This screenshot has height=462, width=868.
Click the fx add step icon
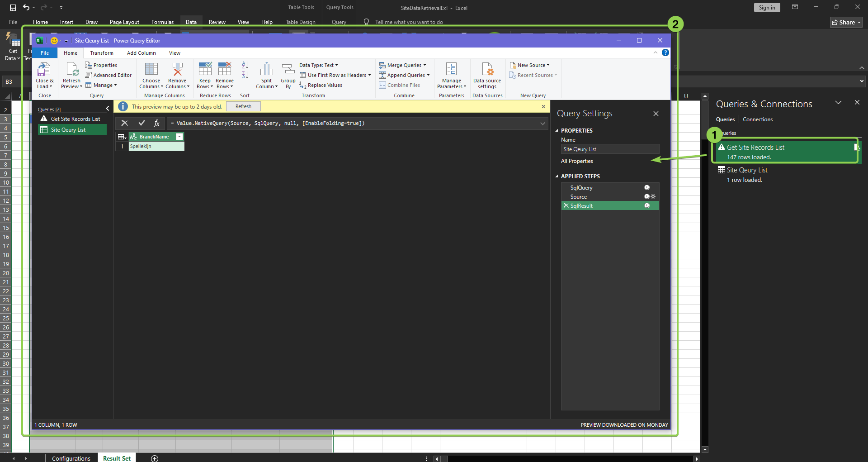click(157, 123)
